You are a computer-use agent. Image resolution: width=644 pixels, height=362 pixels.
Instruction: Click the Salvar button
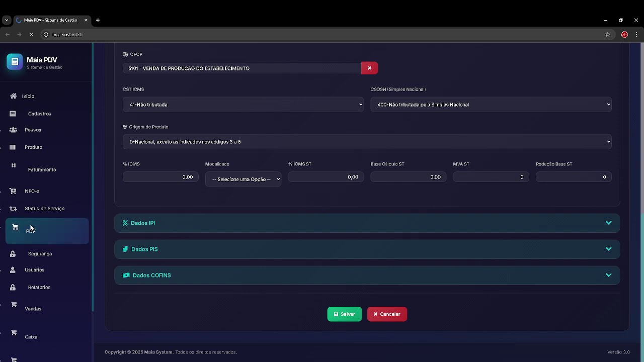345,314
